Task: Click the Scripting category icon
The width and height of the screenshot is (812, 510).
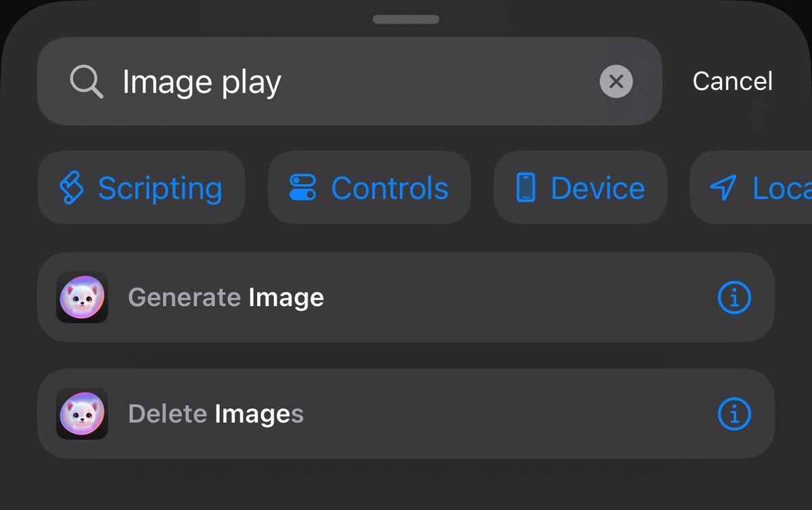Action: [71, 188]
